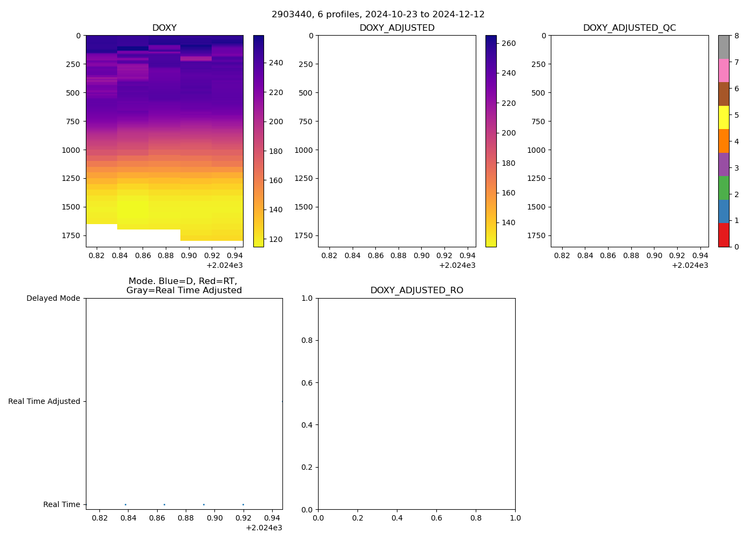
Task: Click the Real Time data point near 0.92
Action: 243,504
